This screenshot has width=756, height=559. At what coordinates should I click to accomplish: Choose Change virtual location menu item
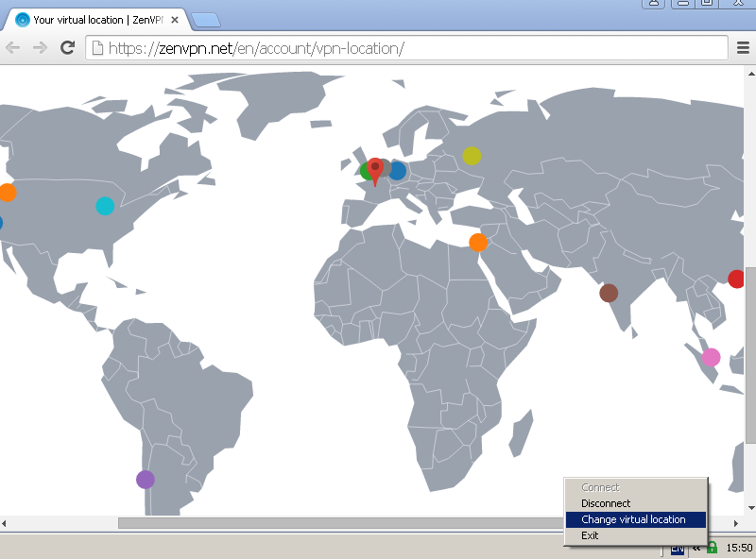(x=635, y=519)
